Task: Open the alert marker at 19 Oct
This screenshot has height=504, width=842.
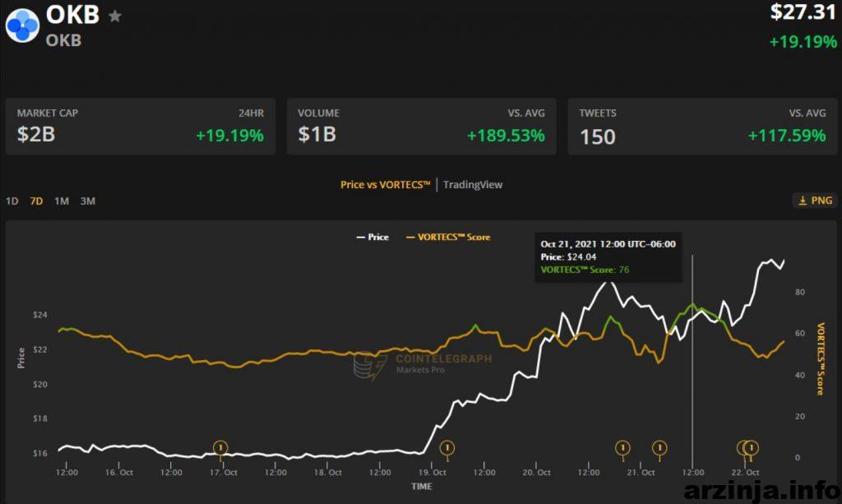Action: 446,448
